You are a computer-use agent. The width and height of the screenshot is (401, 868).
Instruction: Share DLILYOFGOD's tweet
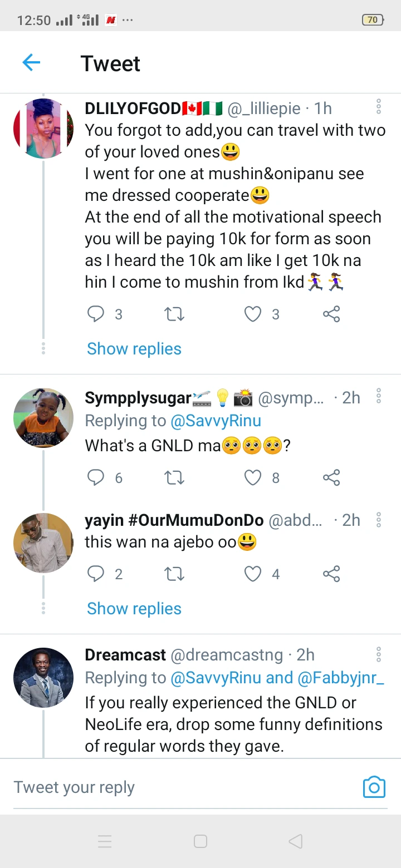tap(331, 314)
